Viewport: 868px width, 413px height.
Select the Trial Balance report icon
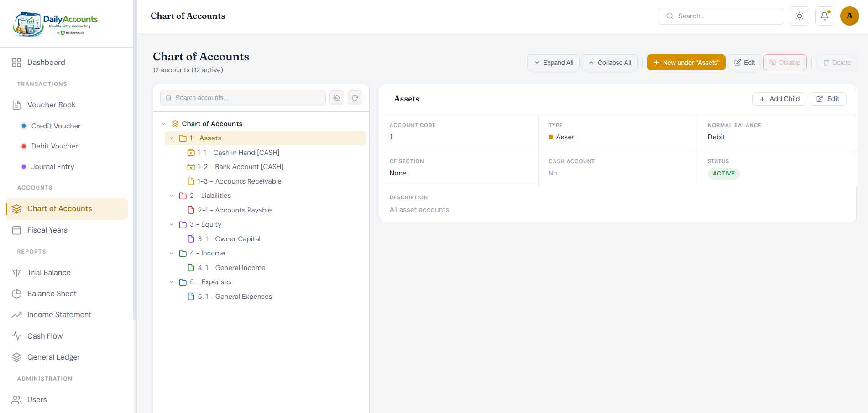[16, 272]
